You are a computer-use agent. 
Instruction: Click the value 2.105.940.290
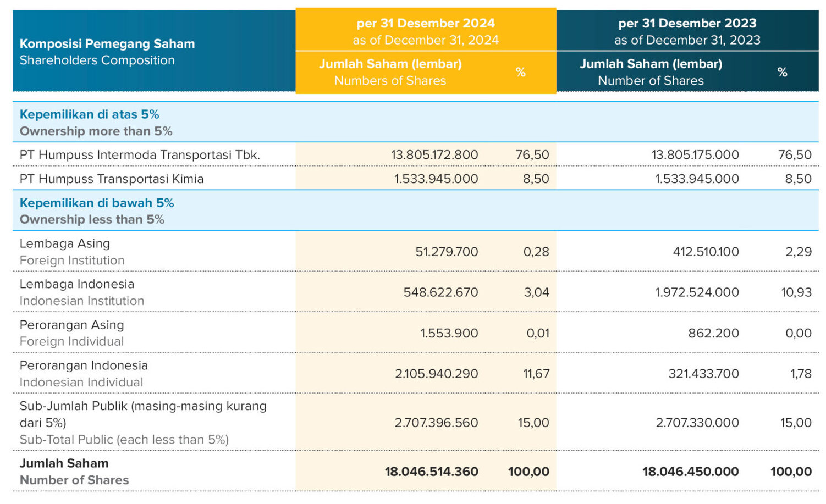437,374
